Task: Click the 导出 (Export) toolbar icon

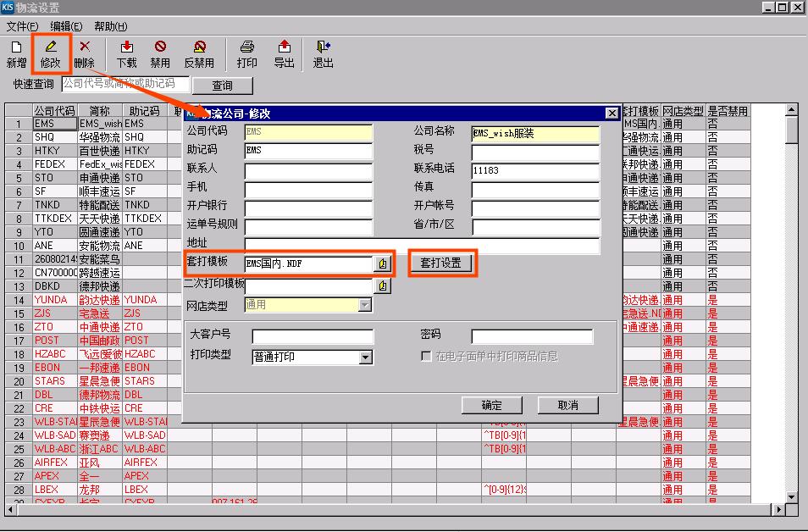Action: click(x=284, y=53)
